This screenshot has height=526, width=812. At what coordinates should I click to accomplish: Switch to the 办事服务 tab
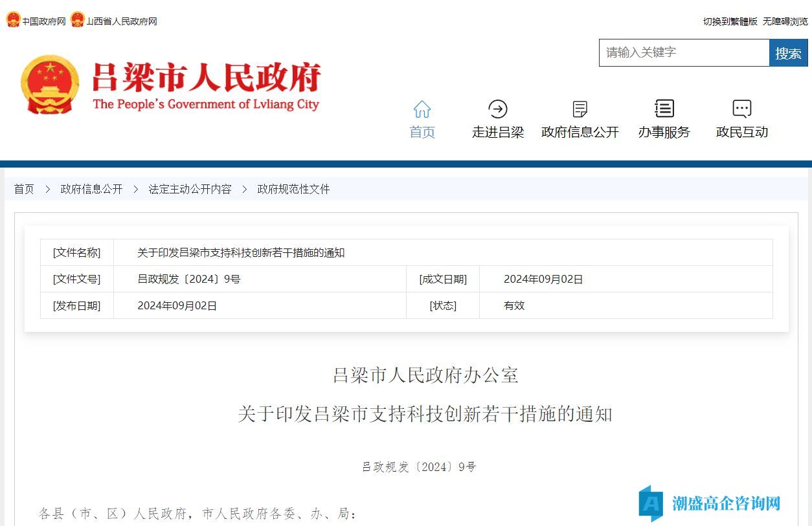click(663, 132)
